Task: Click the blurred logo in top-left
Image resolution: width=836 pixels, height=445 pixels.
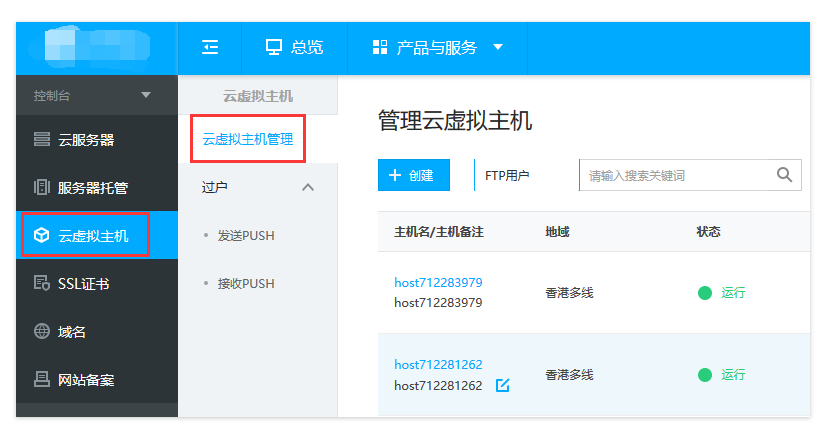Action: pyautogui.click(x=90, y=47)
